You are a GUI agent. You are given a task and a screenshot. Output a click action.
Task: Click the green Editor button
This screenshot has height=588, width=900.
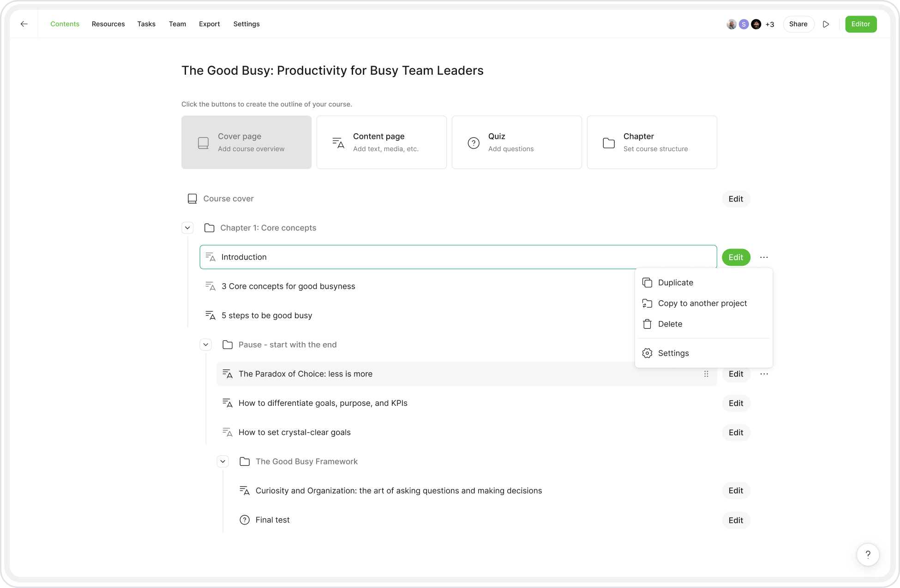pos(860,24)
